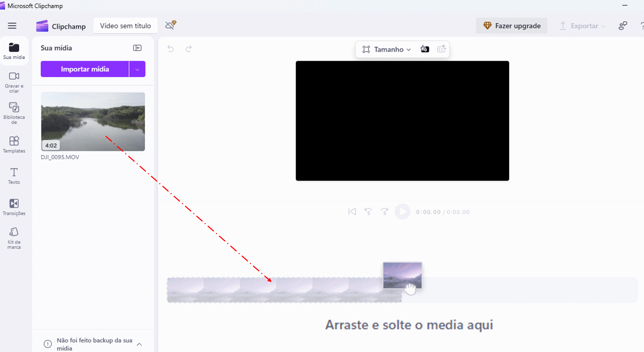
Task: Click the background removal icon near Tamanho
Action: [424, 49]
